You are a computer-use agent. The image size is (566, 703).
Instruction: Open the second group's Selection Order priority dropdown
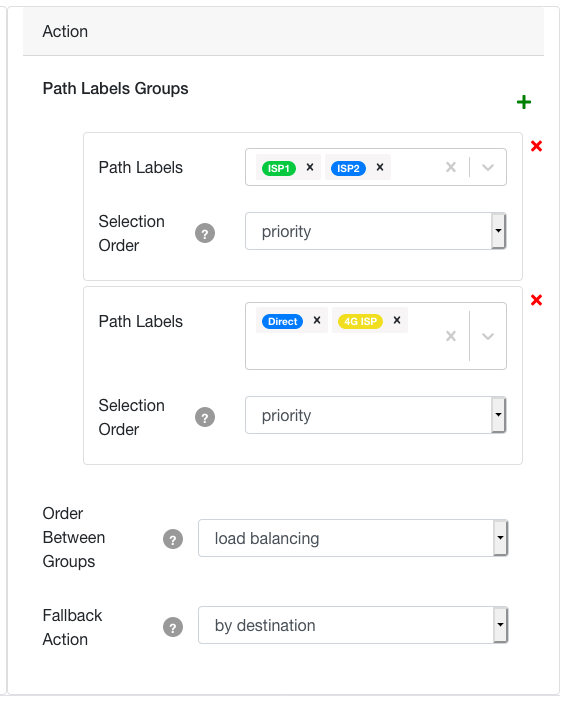(x=375, y=415)
